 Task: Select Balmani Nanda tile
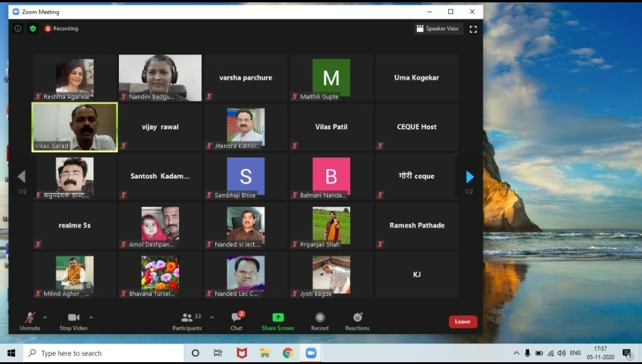pyautogui.click(x=331, y=176)
